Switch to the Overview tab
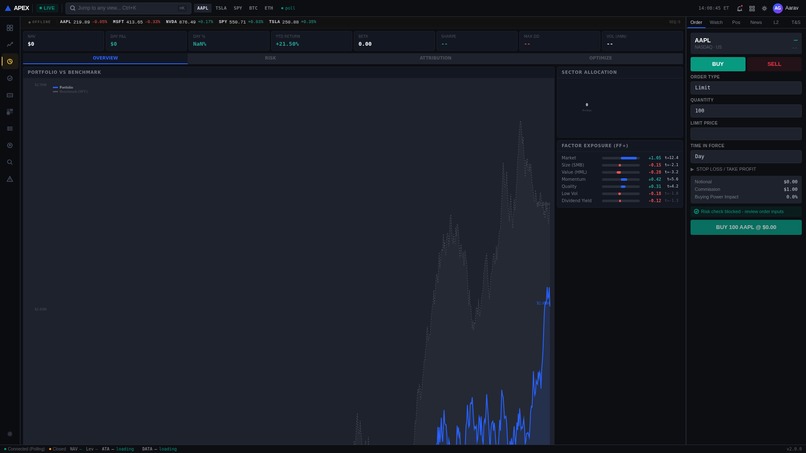Screen dimensions: 806x453 [x=105, y=58]
